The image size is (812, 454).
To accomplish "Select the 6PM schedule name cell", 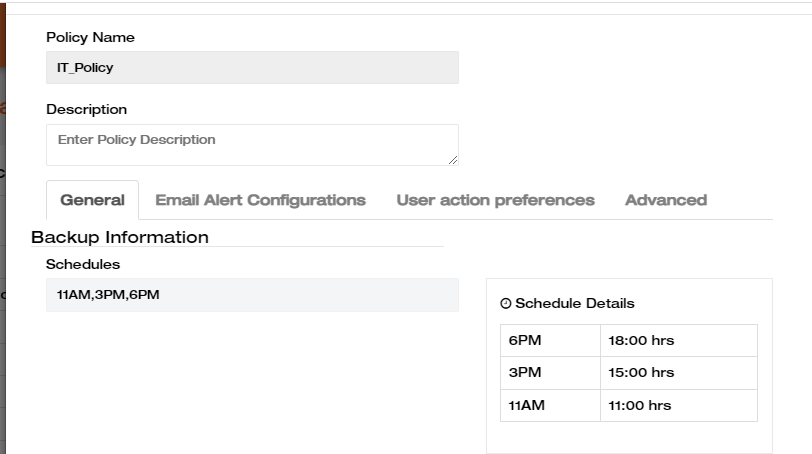I will pos(550,340).
